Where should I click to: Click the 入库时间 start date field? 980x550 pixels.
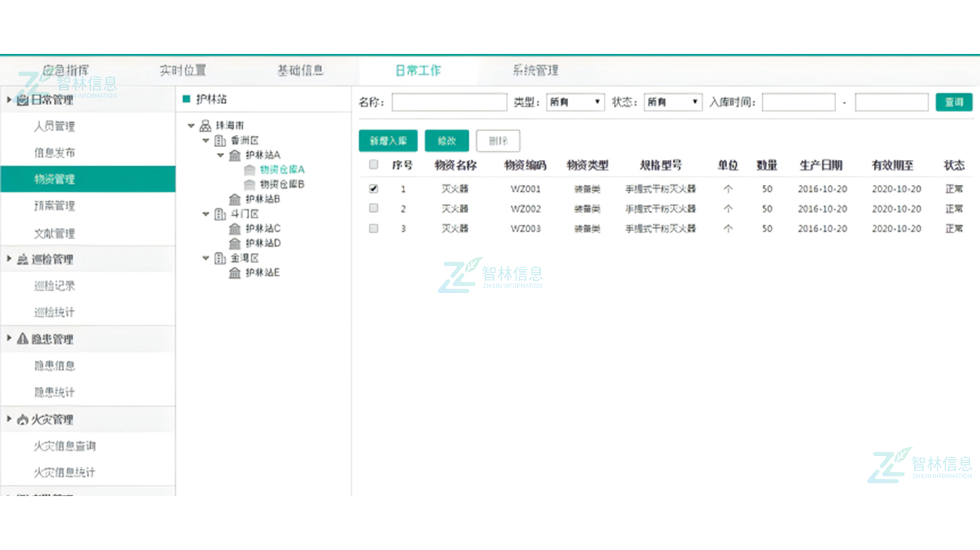click(798, 102)
